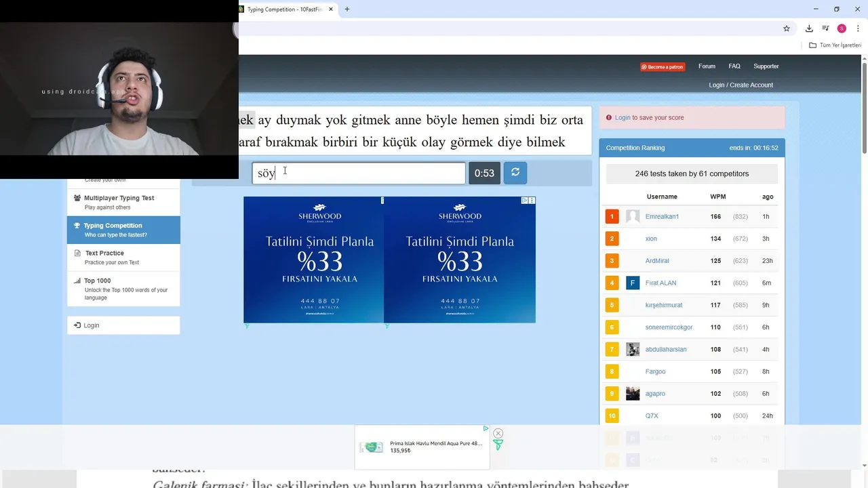Click the Prima Islak Havlu ad

pyautogui.click(x=422, y=447)
